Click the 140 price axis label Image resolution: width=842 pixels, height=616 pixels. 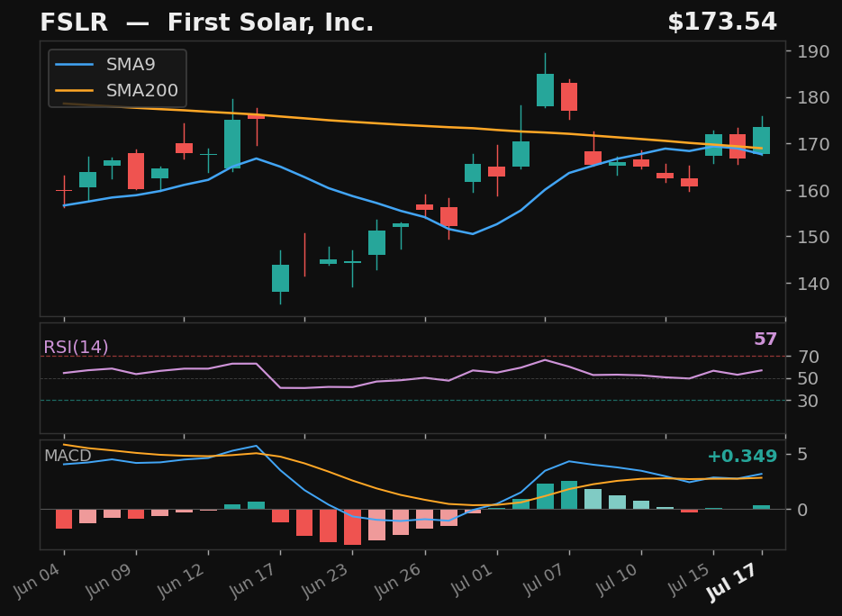pos(813,284)
